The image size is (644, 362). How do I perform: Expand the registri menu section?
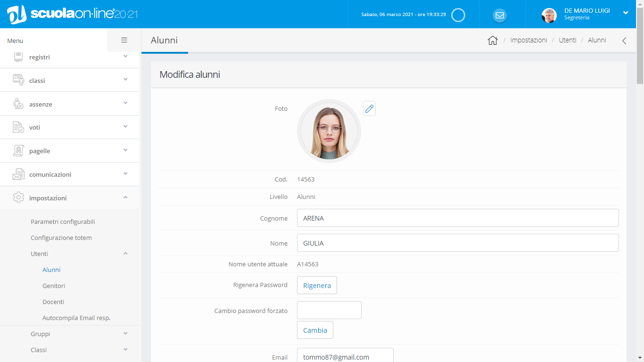(70, 57)
